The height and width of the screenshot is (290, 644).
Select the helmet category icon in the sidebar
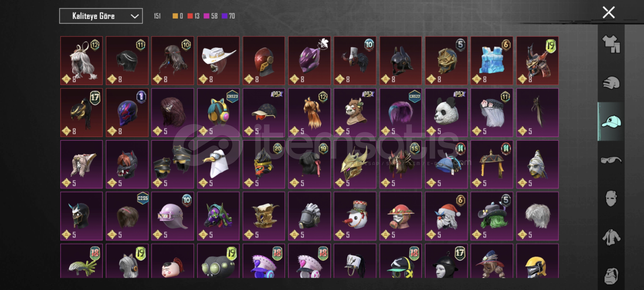point(611,83)
